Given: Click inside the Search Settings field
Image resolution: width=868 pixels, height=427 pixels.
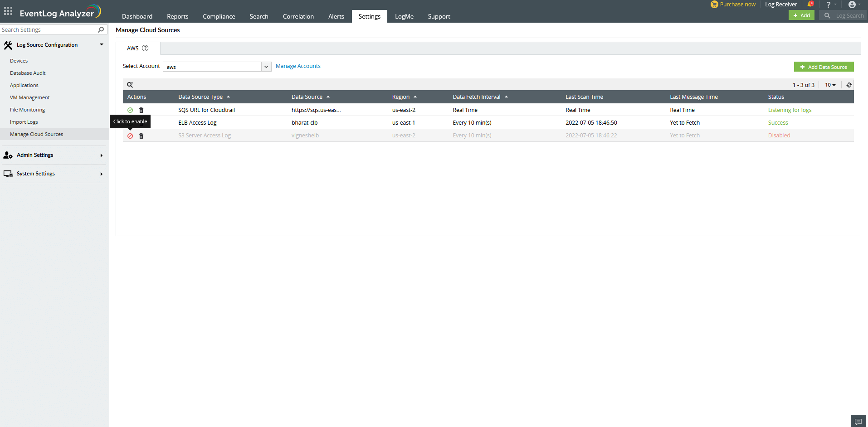Looking at the screenshot, I should 45,29.
